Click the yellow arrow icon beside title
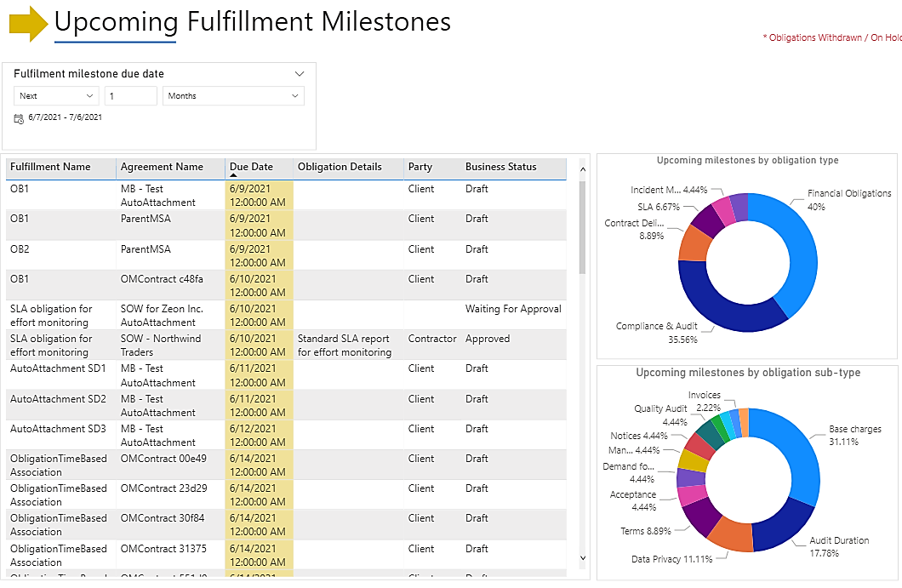The image size is (902, 588). pos(29,24)
